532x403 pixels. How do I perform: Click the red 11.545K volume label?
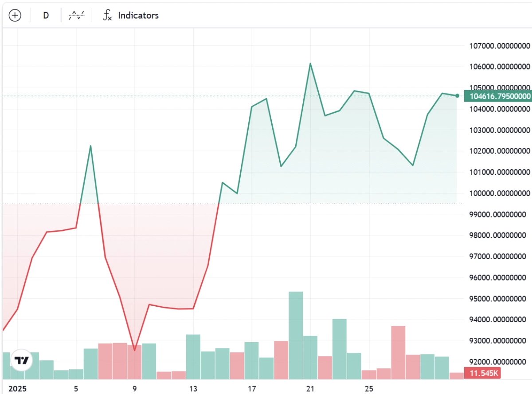coord(481,373)
